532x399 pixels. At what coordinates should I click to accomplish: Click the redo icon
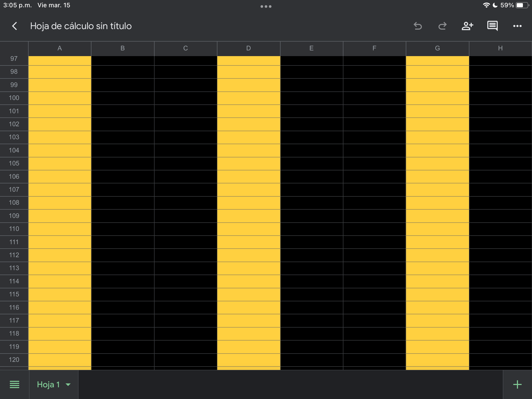click(x=442, y=26)
